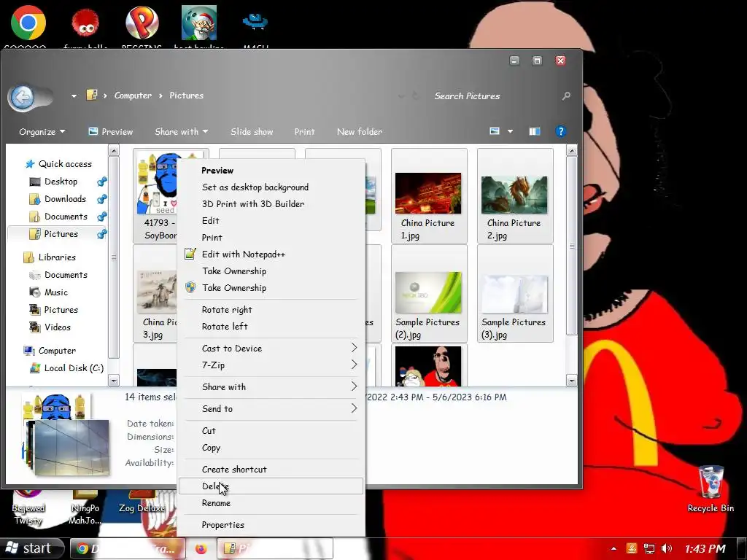Expand the Send to submenu
This screenshot has width=747, height=560.
[x=270, y=408]
